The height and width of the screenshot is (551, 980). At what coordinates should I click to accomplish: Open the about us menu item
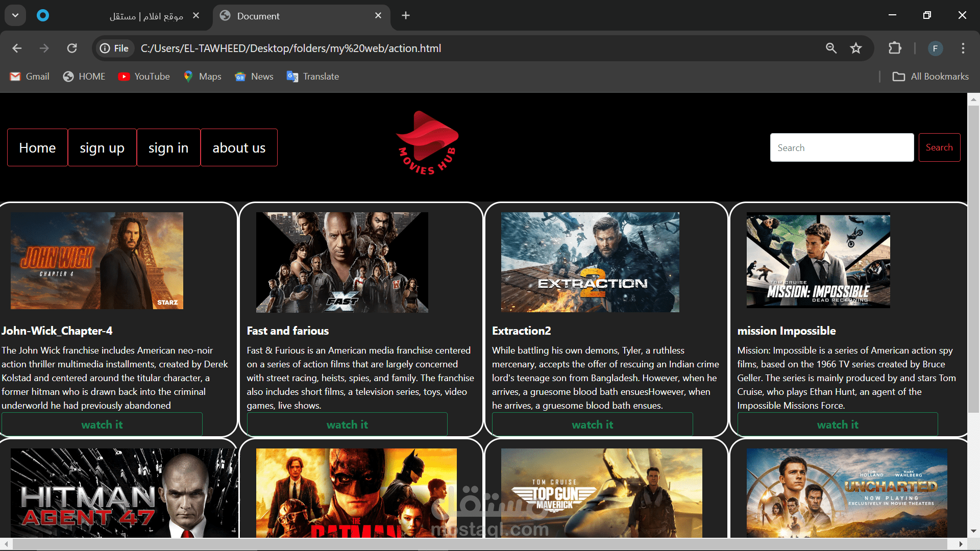[x=239, y=147]
